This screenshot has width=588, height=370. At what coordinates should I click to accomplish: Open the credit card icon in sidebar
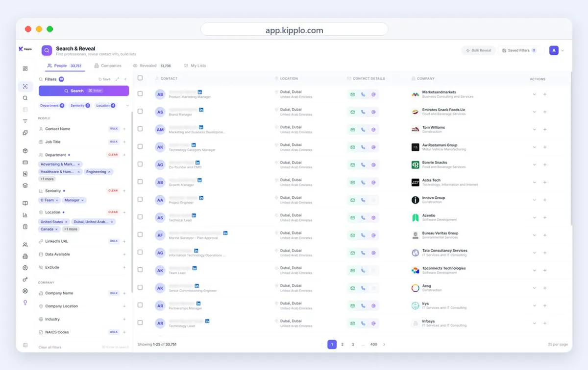[25, 162]
